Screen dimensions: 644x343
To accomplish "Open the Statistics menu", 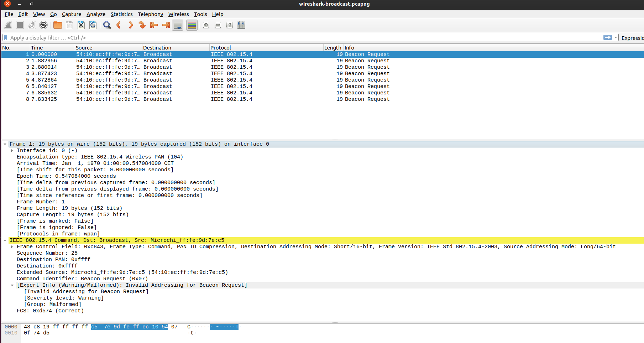I will coord(121,14).
